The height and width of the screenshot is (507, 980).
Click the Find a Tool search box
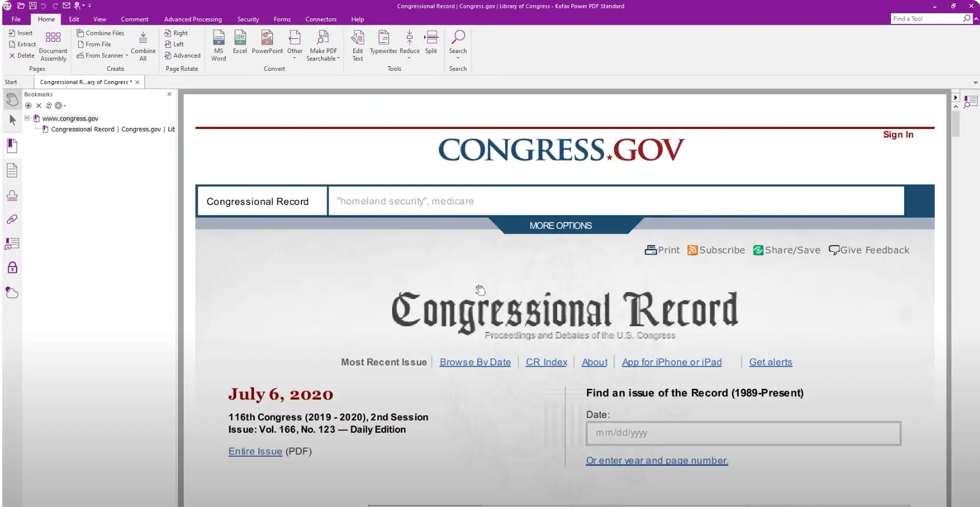[x=926, y=19]
